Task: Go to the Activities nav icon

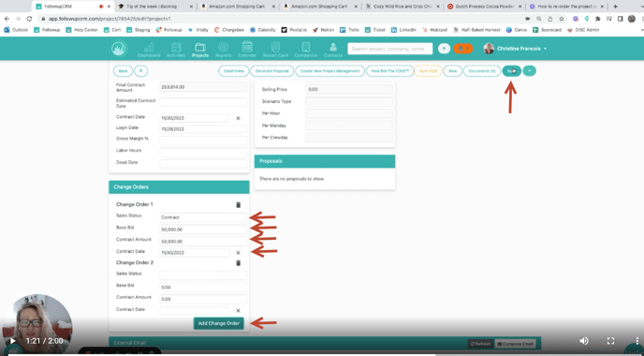Action: click(176, 50)
